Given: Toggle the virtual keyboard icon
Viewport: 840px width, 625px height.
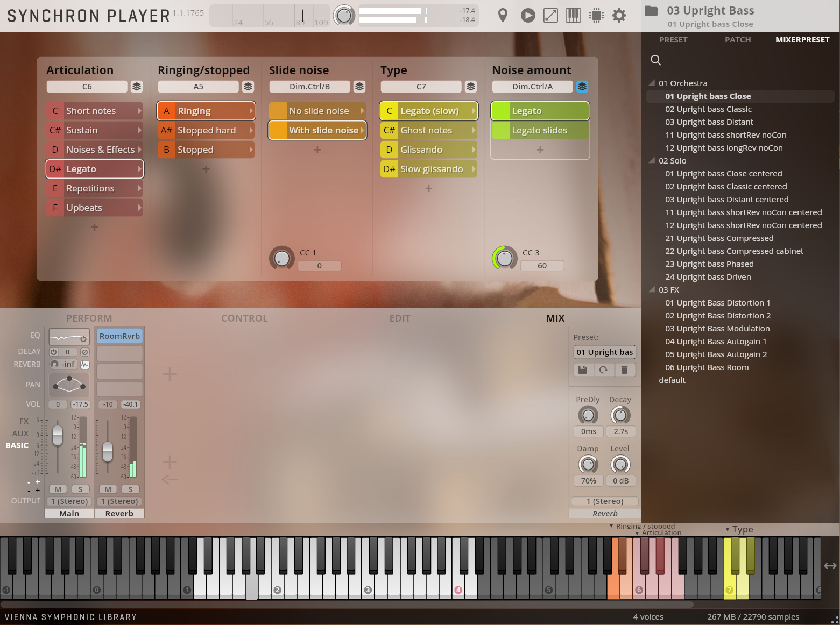Looking at the screenshot, I should [573, 15].
